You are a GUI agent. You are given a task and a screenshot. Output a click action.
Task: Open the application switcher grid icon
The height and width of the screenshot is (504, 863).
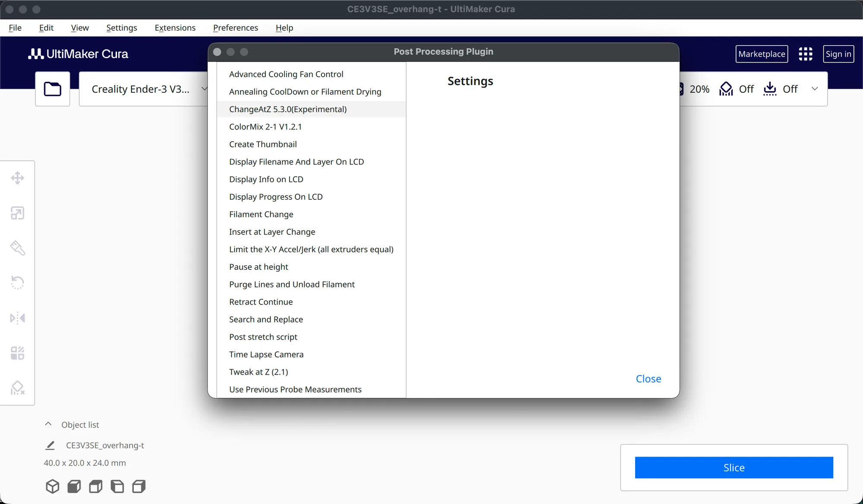coord(805,54)
